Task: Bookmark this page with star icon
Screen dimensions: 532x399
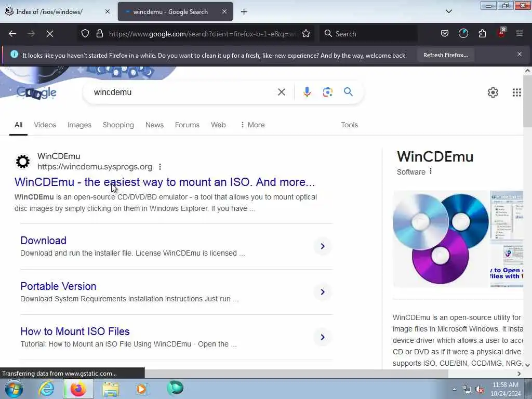Action: [306, 34]
